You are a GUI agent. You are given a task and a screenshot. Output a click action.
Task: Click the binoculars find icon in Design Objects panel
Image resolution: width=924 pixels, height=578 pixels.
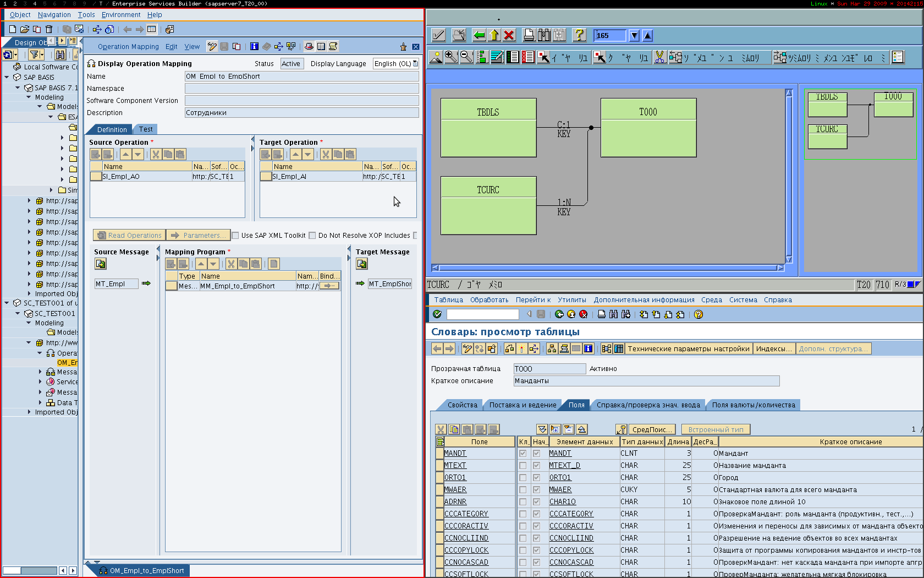click(x=61, y=54)
